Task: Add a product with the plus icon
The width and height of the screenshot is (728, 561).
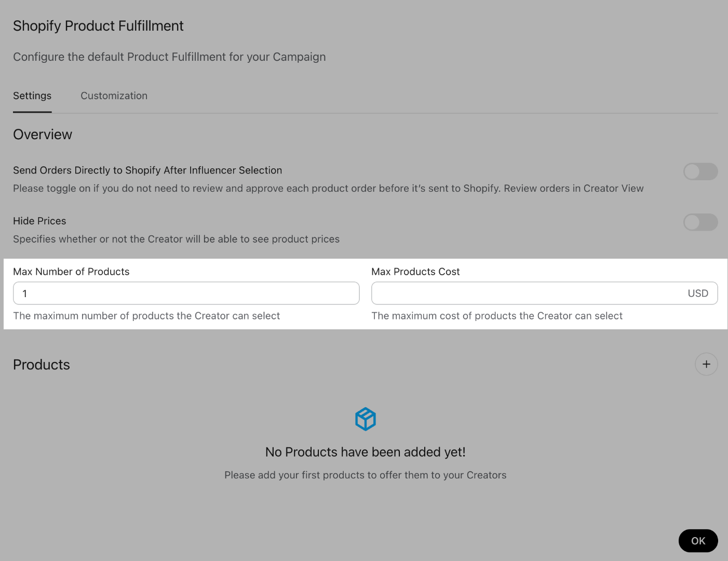Action: [706, 364]
